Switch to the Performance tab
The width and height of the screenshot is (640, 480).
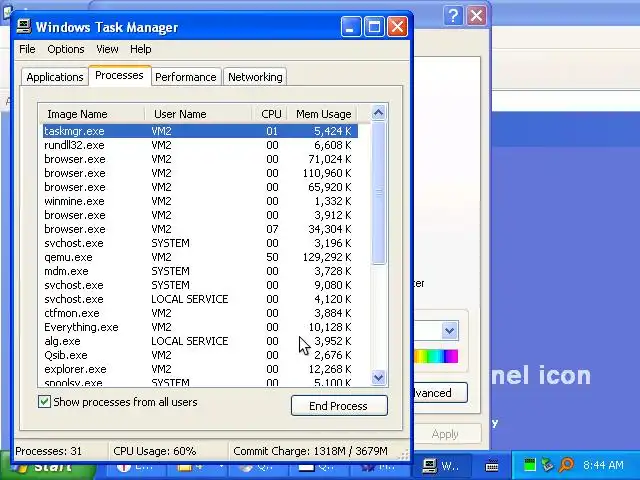(186, 77)
